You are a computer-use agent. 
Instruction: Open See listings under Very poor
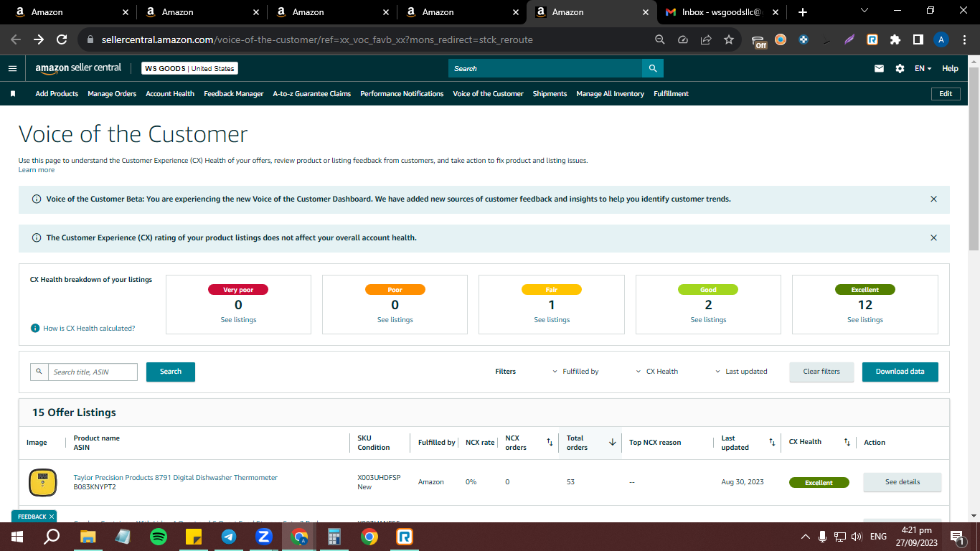coord(238,320)
